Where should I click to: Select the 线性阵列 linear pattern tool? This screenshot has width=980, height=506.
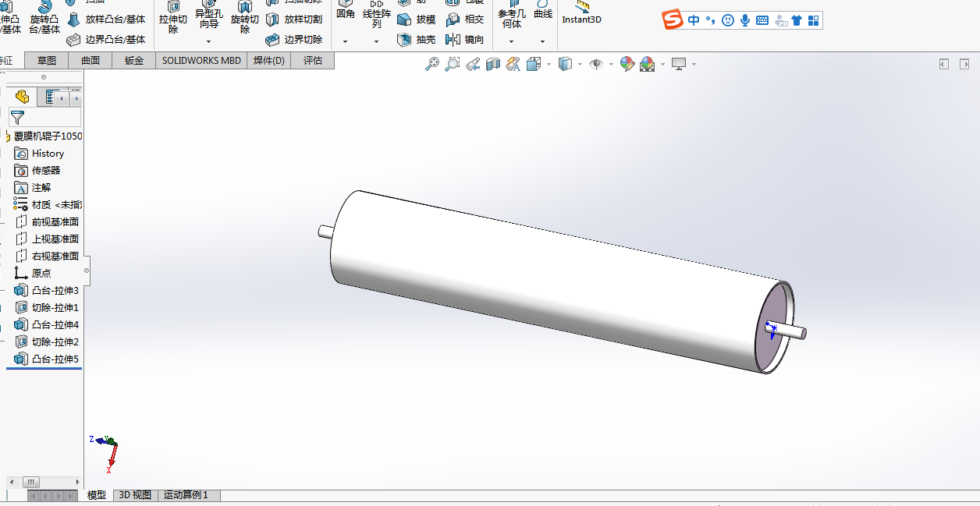377,16
